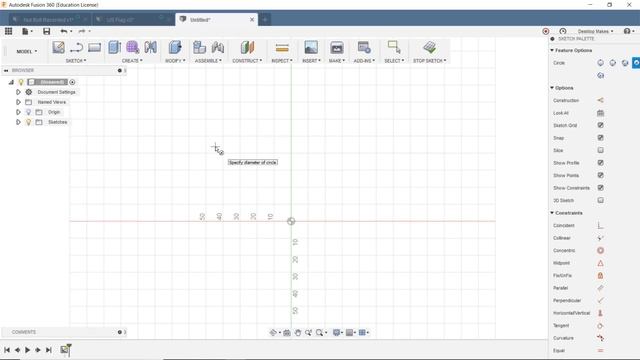Choose the 3-tangent circle option below
This screenshot has width=640, height=360.
point(600,76)
